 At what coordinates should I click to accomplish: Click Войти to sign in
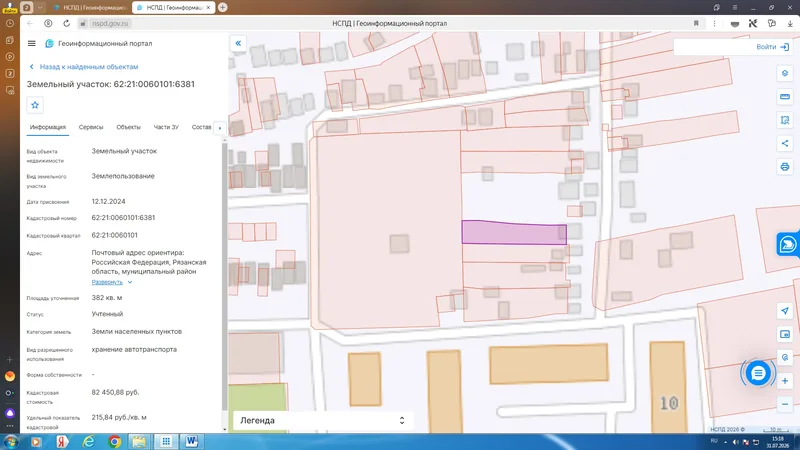(772, 47)
